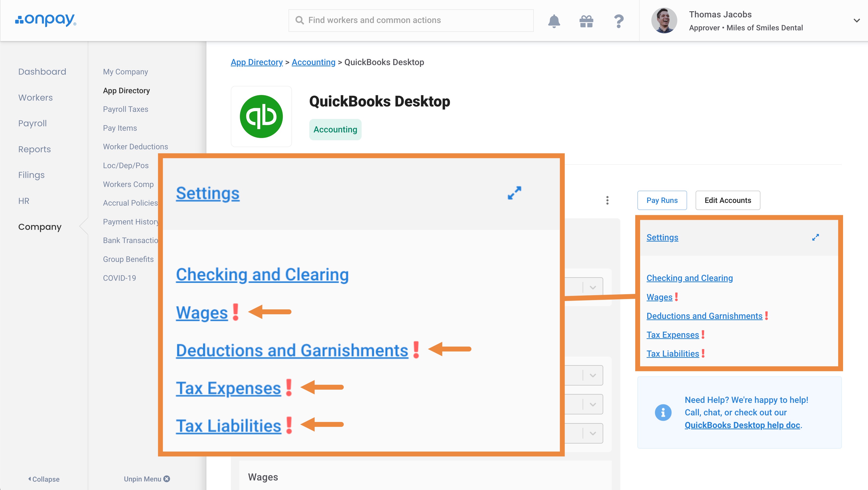Open Payment History submenu item
The image size is (868, 490).
coord(131,222)
